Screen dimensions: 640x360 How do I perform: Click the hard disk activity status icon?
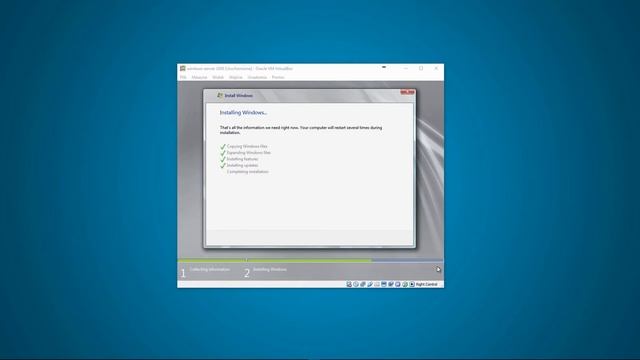(349, 284)
